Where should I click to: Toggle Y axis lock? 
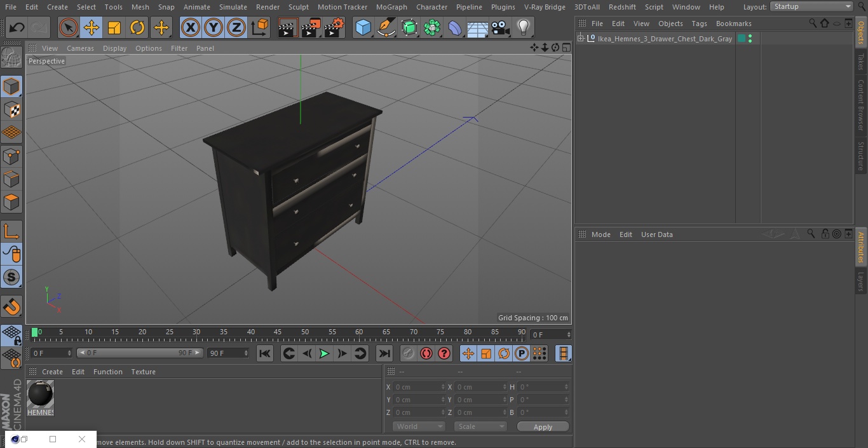214,28
